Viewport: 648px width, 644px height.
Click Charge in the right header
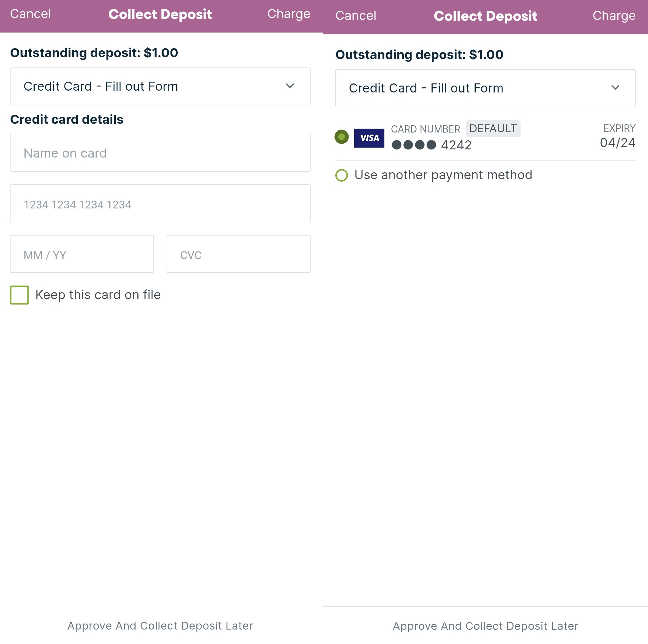click(614, 16)
